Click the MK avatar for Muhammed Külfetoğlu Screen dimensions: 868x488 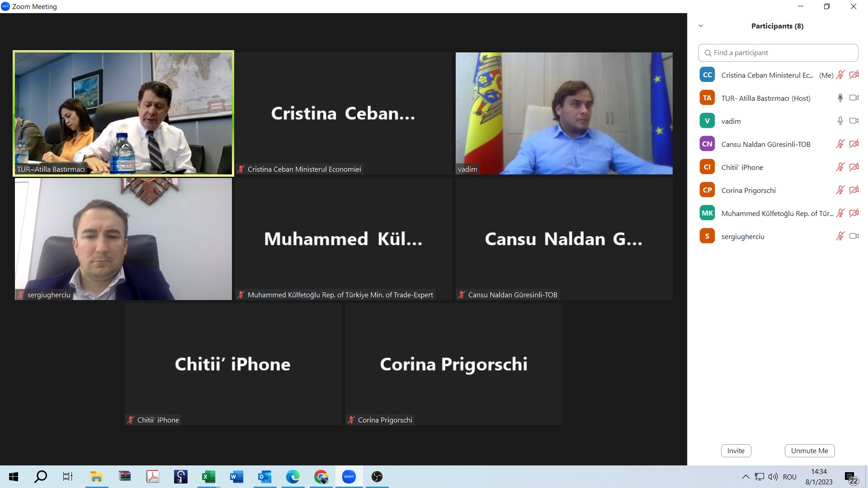(707, 213)
